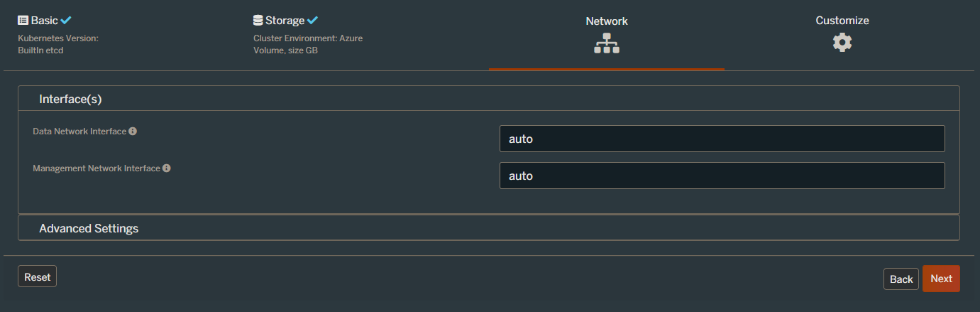This screenshot has width=980, height=312.
Task: Focus the Management Network Interface field
Action: (x=722, y=176)
